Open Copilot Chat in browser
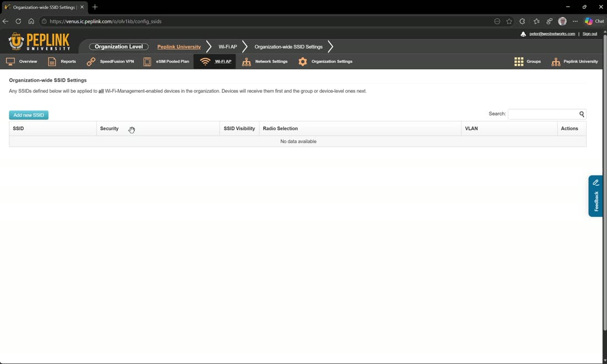The image size is (607, 364). click(594, 22)
